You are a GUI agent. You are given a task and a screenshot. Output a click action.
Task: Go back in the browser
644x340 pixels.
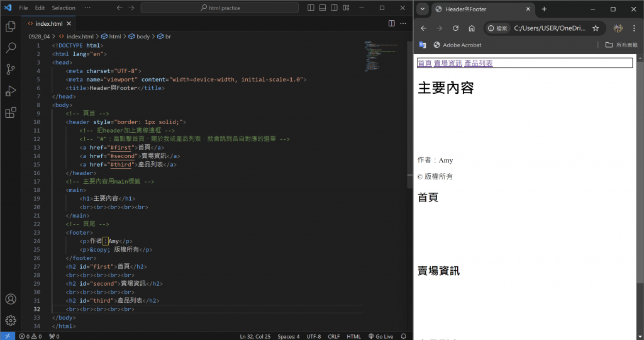423,28
